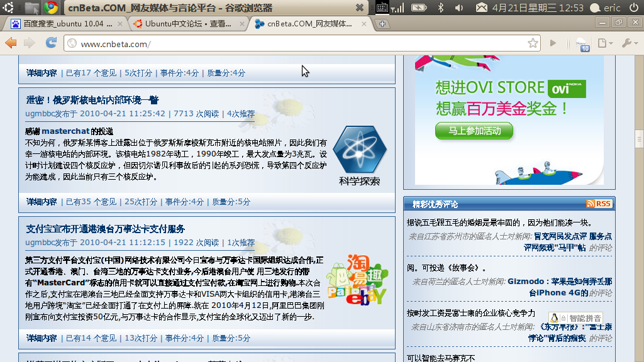
Task: Click 1次推荐 on the Alipay article
Action: [241, 243]
